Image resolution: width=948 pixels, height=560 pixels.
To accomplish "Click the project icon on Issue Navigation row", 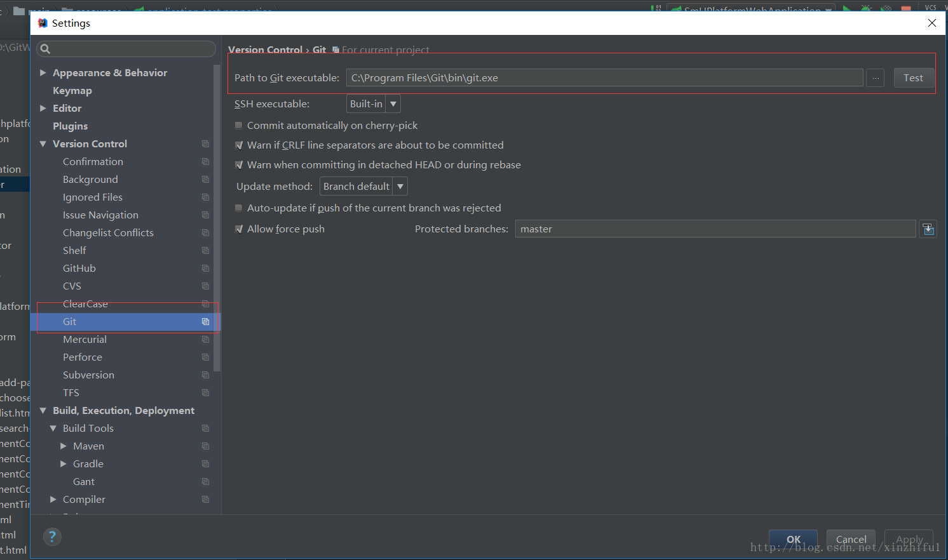I will pos(205,215).
